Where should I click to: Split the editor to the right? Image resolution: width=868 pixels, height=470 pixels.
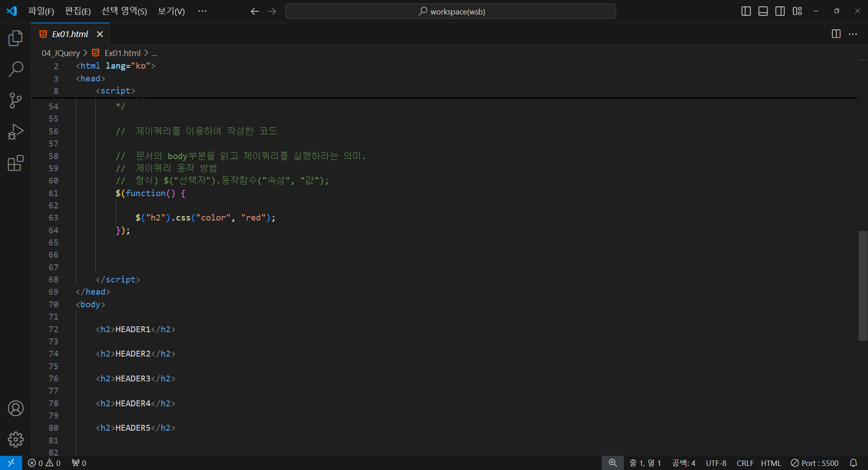836,34
